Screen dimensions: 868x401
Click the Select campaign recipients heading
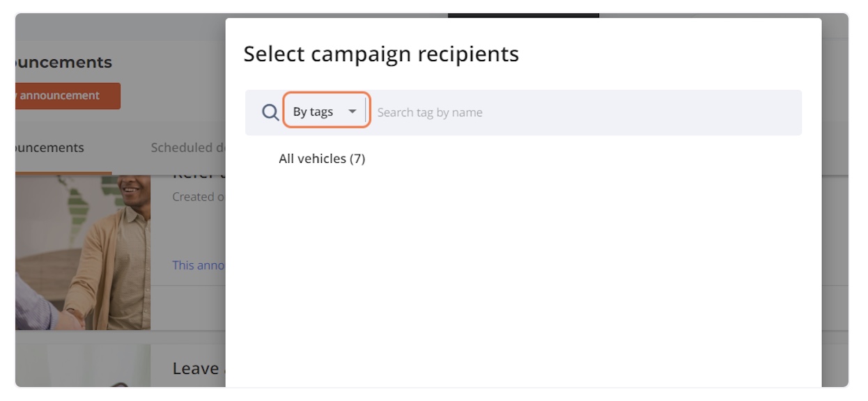(381, 54)
